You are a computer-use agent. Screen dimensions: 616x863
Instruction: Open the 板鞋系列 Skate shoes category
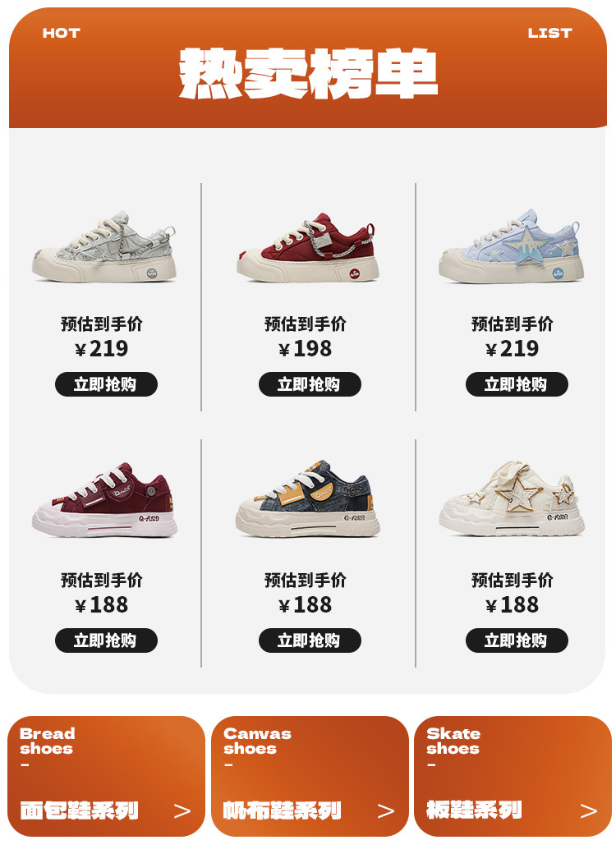pyautogui.click(x=513, y=776)
